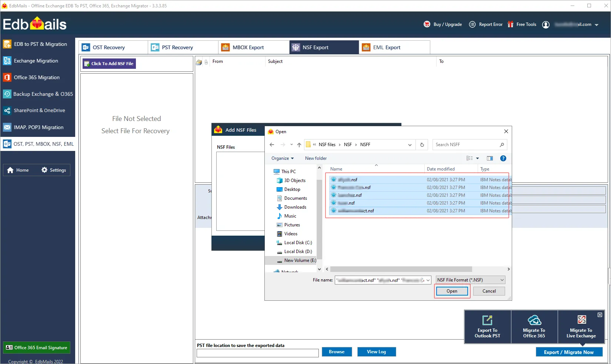Viewport: 611px width, 364px height.
Task: Open Office 365 Email Signature tool
Action: [x=37, y=348]
